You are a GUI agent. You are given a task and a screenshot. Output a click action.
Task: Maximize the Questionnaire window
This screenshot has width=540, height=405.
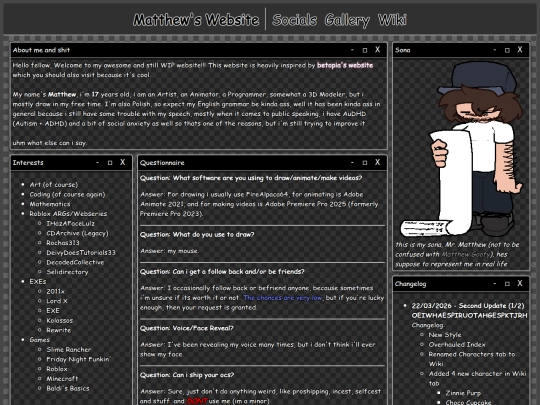[365, 163]
